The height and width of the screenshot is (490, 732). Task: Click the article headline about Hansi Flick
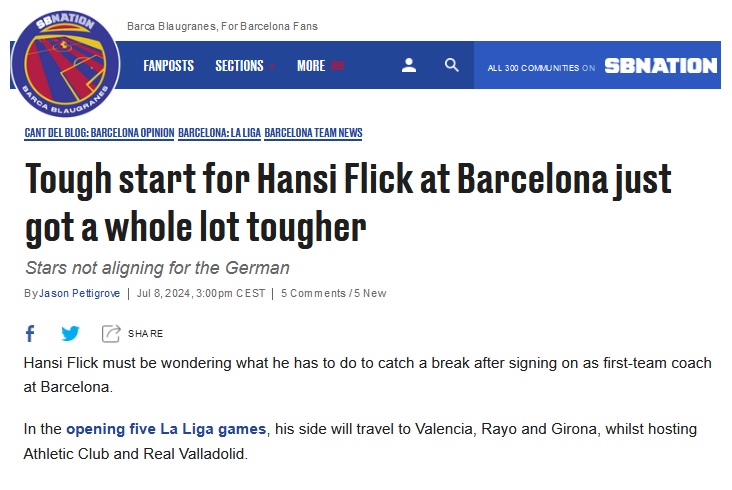point(348,202)
